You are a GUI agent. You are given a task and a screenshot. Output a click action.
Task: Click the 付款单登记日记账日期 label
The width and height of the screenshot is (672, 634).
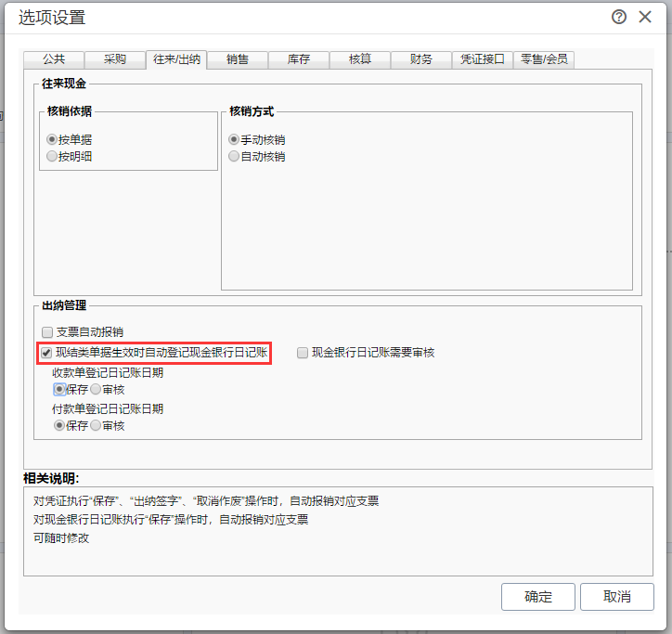(x=108, y=408)
